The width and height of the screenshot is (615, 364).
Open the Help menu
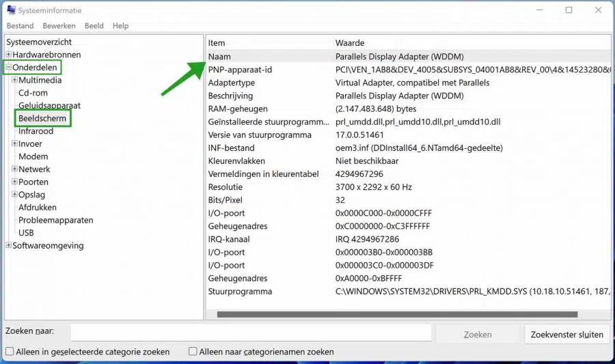[120, 26]
